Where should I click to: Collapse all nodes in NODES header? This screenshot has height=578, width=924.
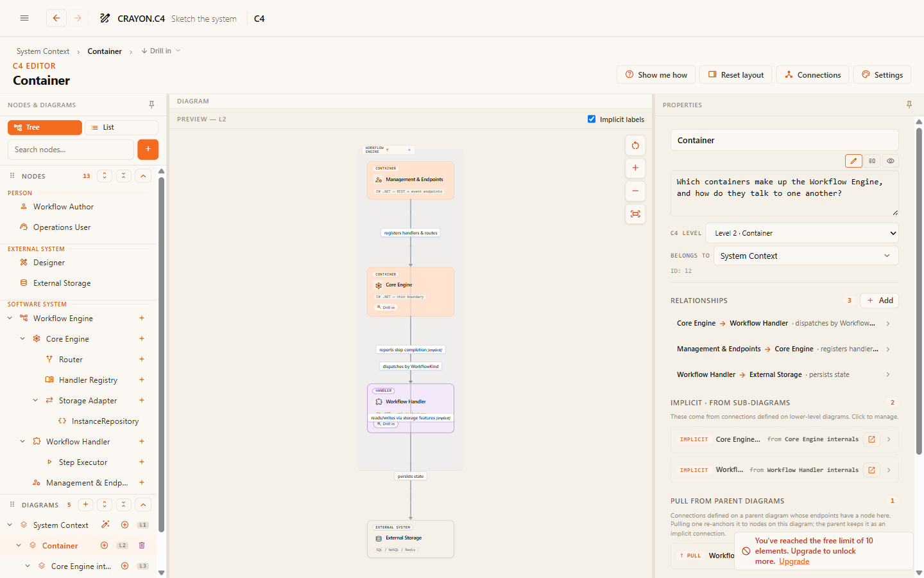click(124, 176)
